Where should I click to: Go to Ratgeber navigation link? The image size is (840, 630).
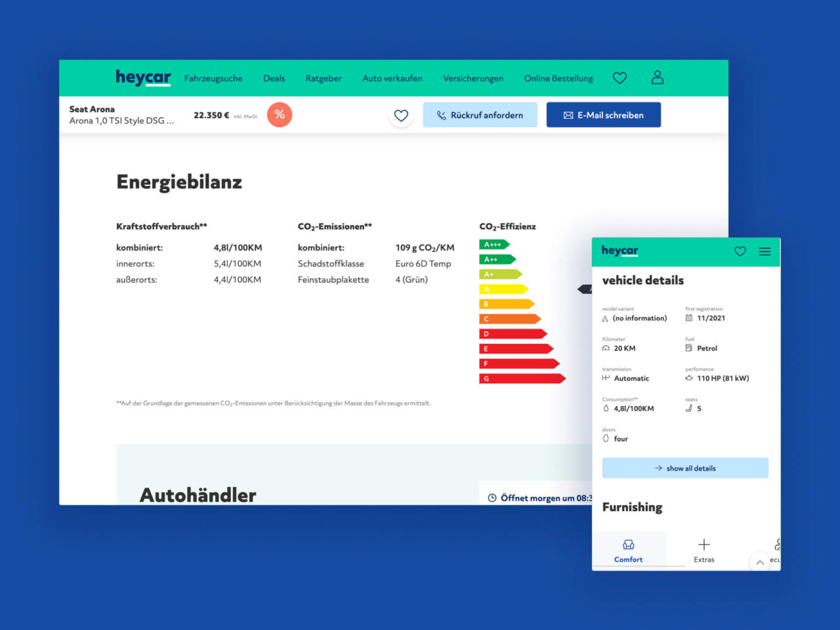click(324, 78)
